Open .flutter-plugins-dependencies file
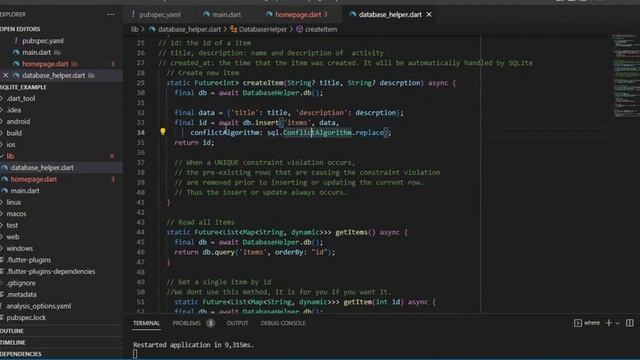The image size is (640, 360). click(51, 271)
